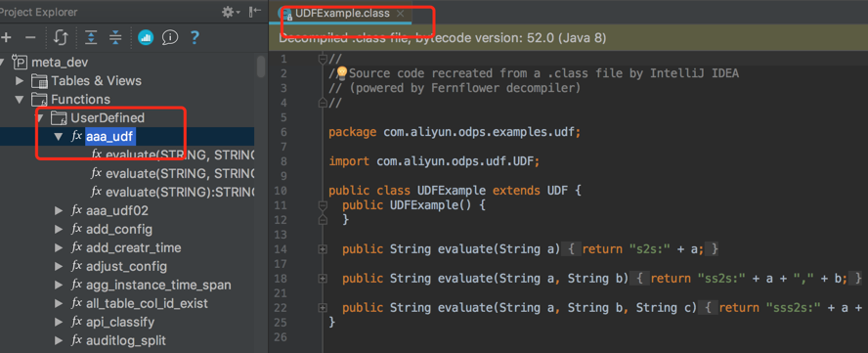Select the api_classify function

click(x=120, y=322)
